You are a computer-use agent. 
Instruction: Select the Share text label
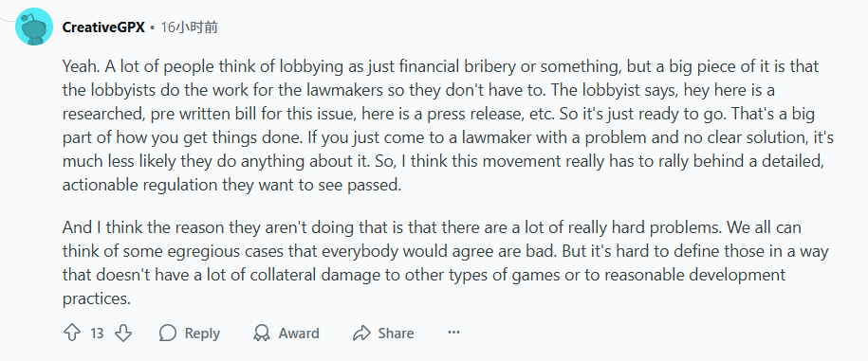point(396,334)
